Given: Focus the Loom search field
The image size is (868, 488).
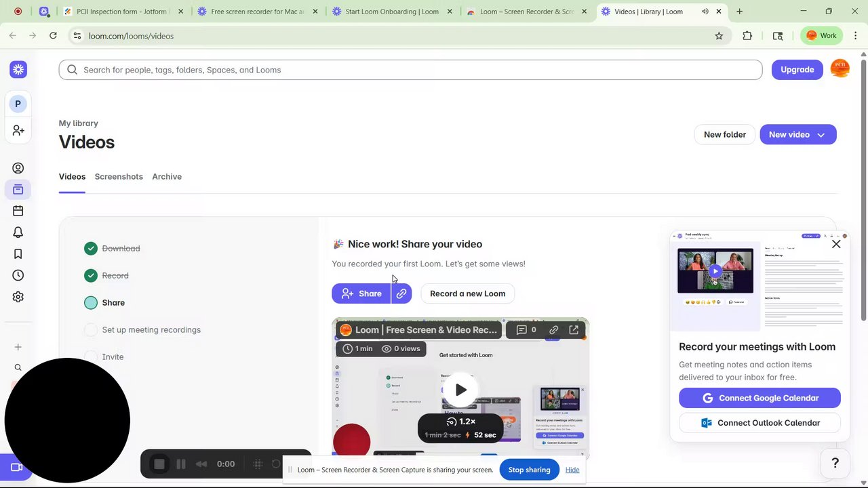Looking at the screenshot, I should (410, 70).
